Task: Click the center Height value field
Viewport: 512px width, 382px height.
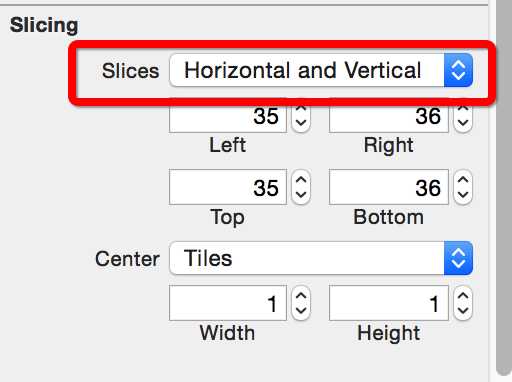Action: [389, 303]
